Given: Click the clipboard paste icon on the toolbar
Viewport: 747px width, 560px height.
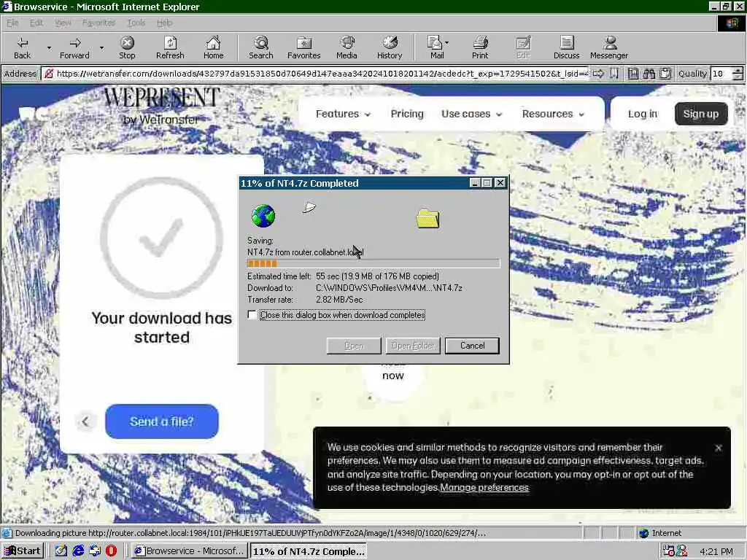Looking at the screenshot, I should click(665, 74).
